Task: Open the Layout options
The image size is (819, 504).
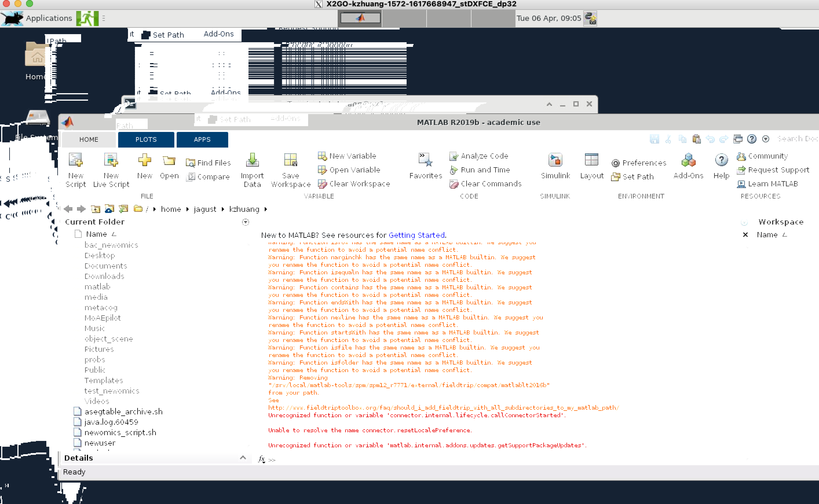Action: click(x=591, y=166)
